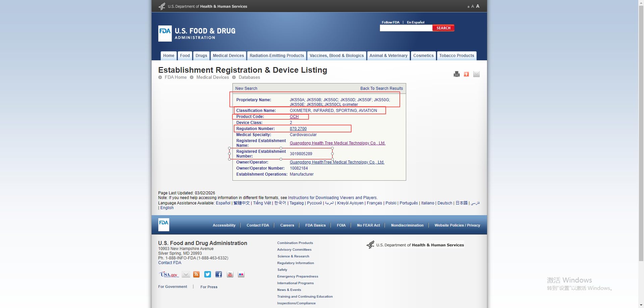Open the FDA RSS feed icon
644x308 pixels.
(197, 274)
